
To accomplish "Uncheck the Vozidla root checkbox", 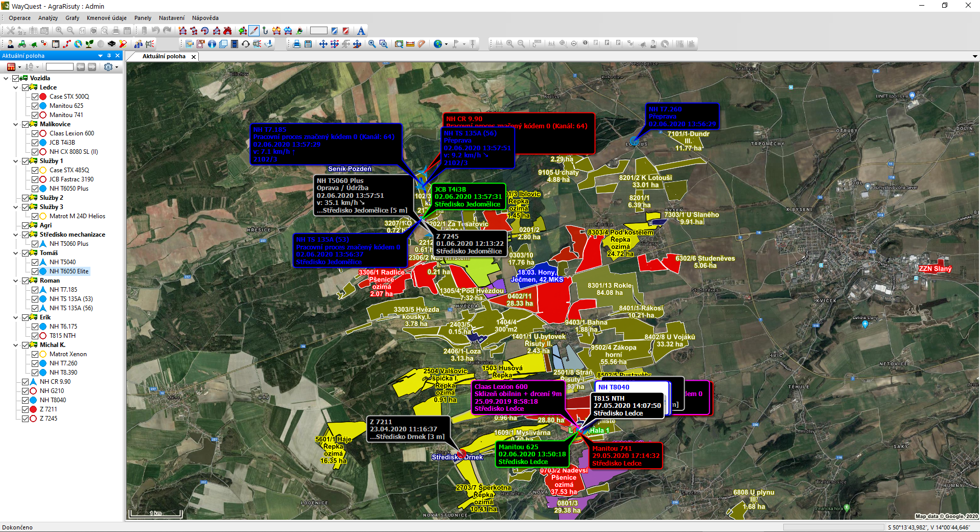I will pos(15,78).
